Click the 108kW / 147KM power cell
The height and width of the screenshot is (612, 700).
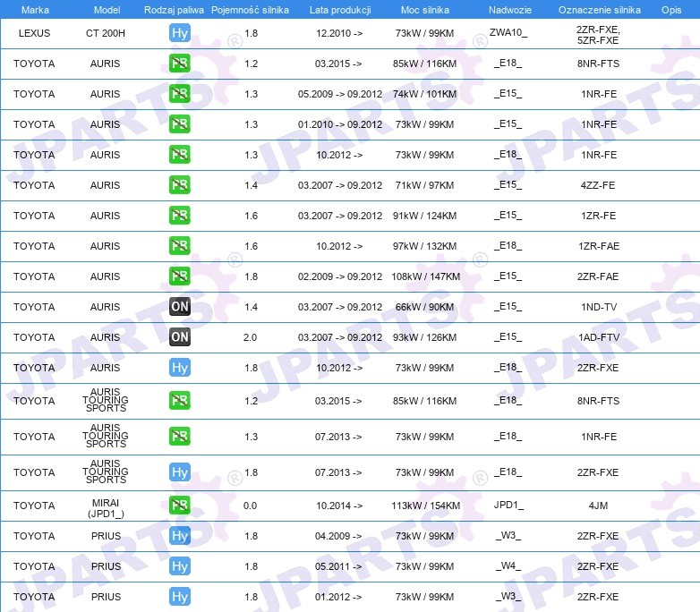pyautogui.click(x=425, y=276)
